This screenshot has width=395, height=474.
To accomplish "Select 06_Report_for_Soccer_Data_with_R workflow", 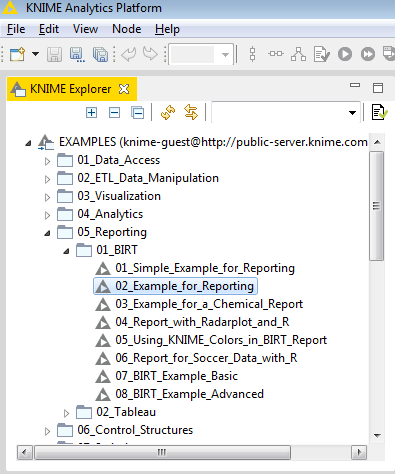I will click(206, 358).
